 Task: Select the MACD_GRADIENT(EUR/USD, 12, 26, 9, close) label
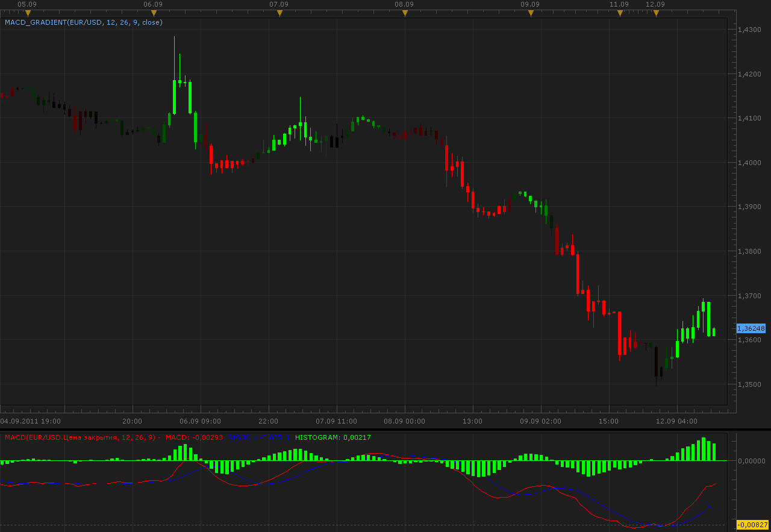pos(84,22)
